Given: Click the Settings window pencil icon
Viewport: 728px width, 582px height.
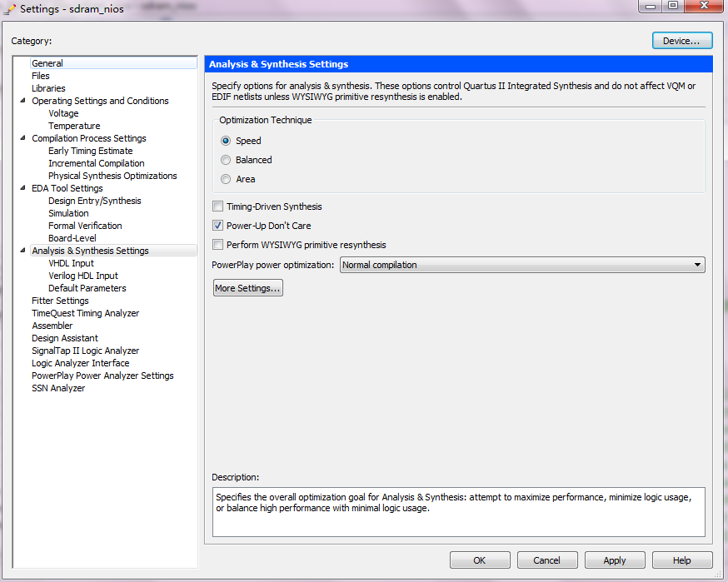Looking at the screenshot, I should pos(10,9).
